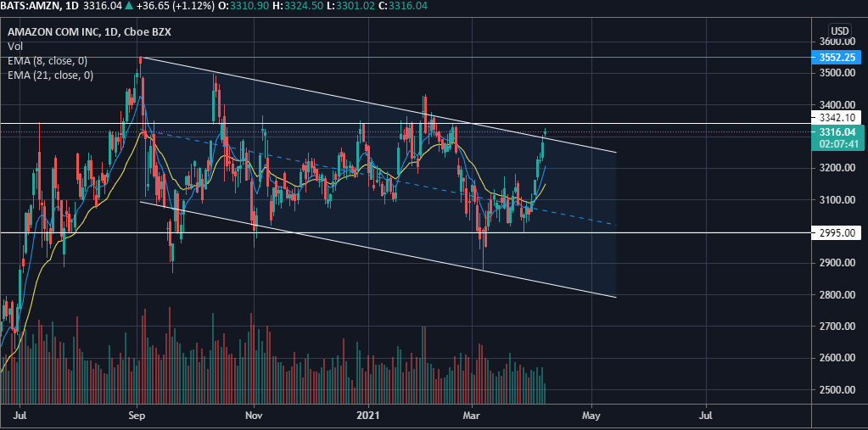Click the Nov label on time axis

[x=253, y=415]
